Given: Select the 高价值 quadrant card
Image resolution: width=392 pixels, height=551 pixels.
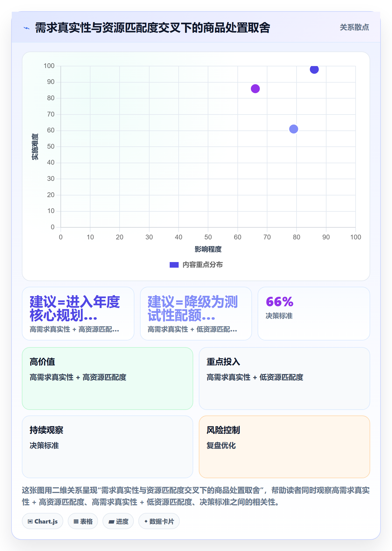Looking at the screenshot, I should 108,379.
